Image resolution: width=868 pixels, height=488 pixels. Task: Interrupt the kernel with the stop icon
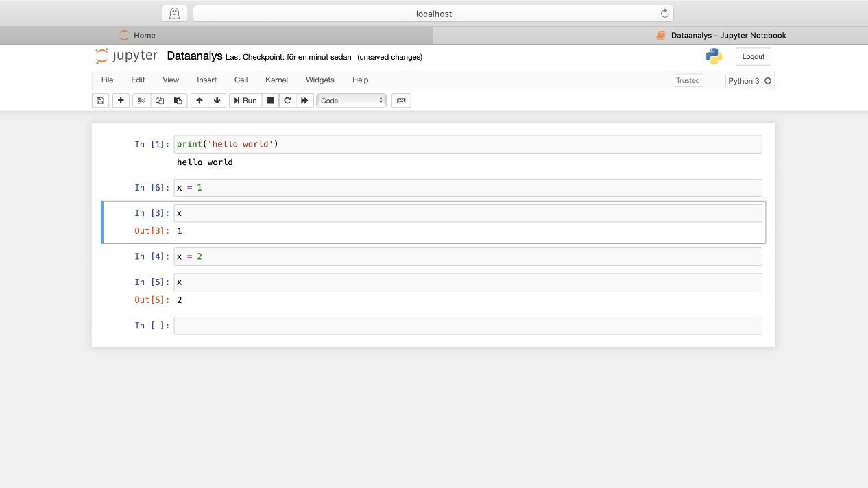coord(270,101)
